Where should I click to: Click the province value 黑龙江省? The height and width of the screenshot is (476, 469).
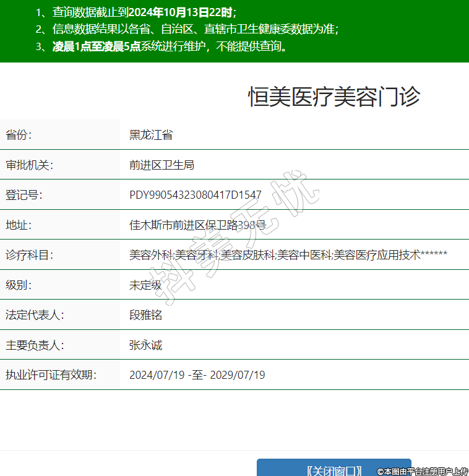(150, 135)
